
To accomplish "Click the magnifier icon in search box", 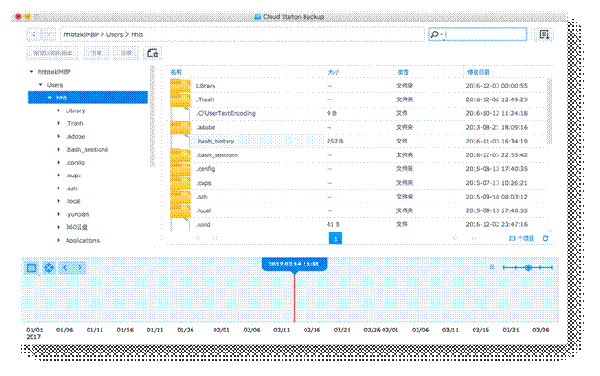I will (435, 34).
